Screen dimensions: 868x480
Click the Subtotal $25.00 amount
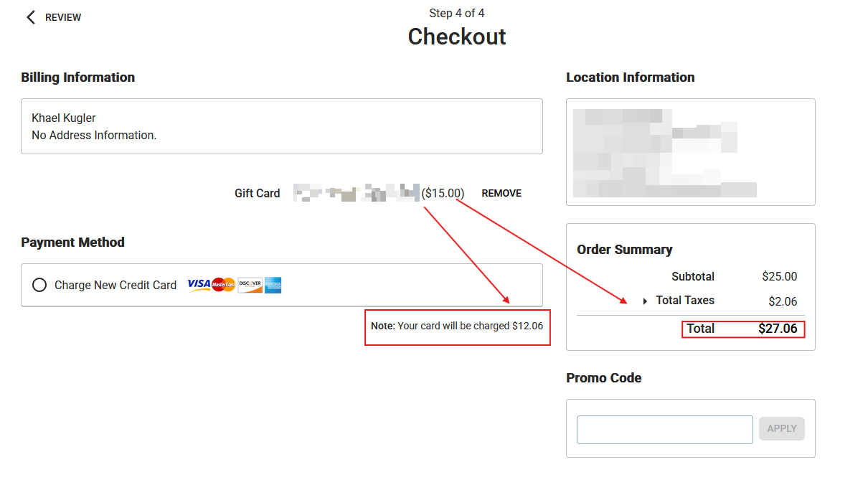pos(779,277)
